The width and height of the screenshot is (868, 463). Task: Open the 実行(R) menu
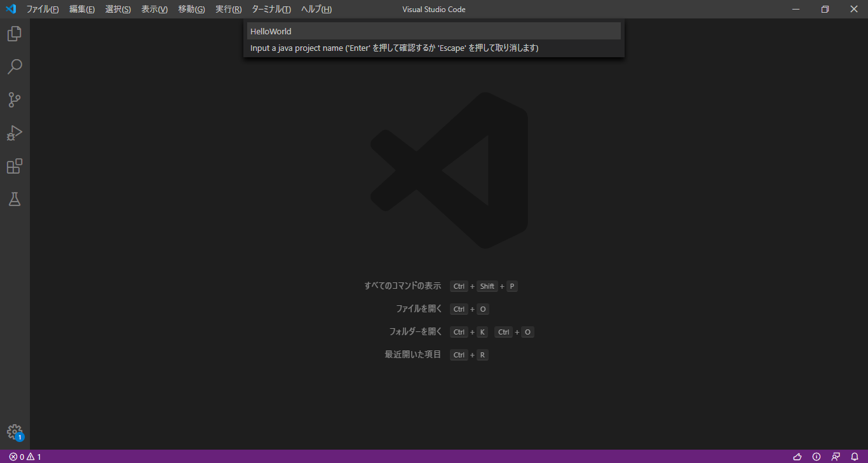(x=228, y=9)
